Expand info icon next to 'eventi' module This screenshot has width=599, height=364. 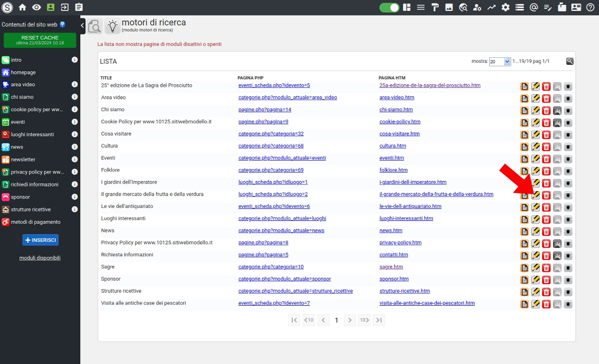click(x=74, y=122)
